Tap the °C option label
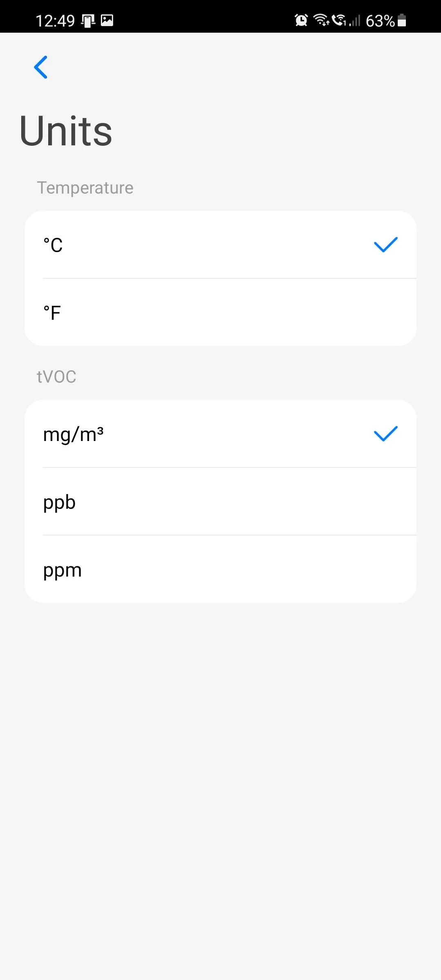The width and height of the screenshot is (441, 980). click(53, 245)
